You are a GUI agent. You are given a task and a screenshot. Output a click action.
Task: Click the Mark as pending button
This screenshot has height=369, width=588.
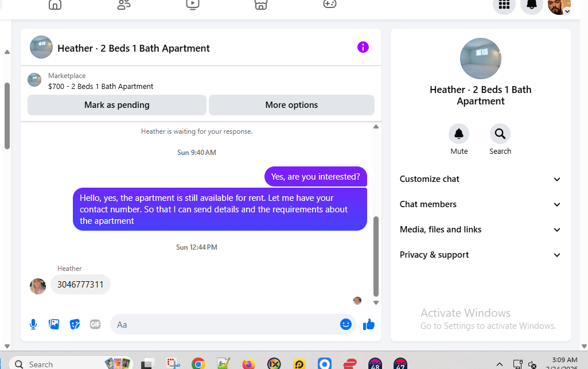[117, 105]
